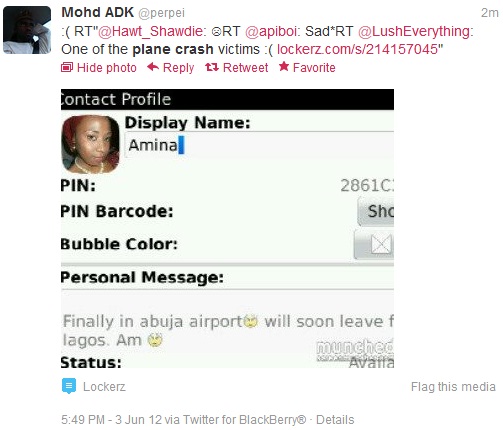Click the @perpei username
This screenshot has height=430, width=503.
click(x=161, y=13)
